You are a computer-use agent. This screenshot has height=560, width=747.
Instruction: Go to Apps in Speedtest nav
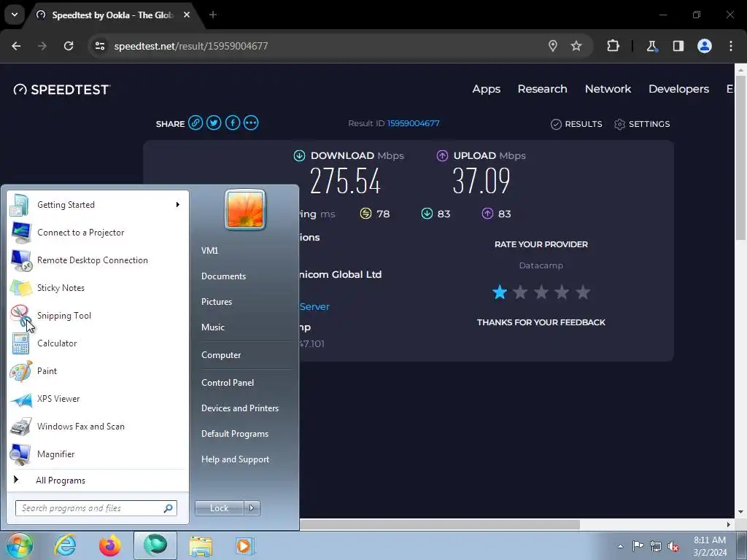pos(487,89)
